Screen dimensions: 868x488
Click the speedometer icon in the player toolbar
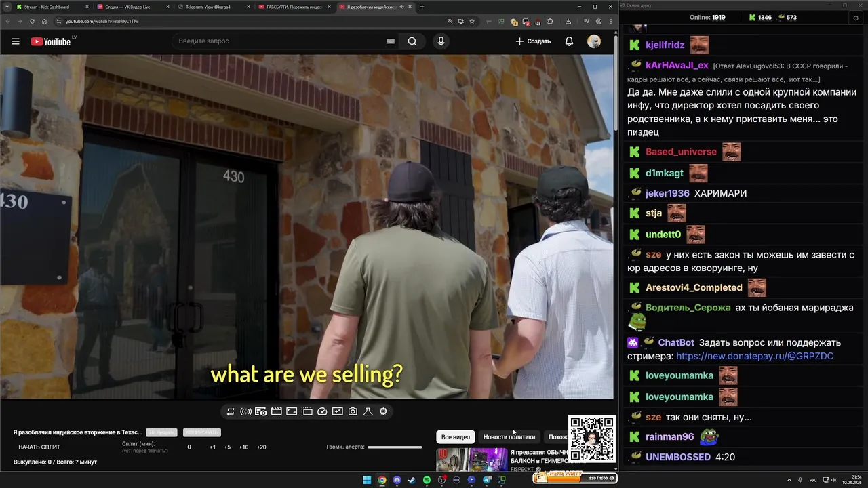coord(322,411)
